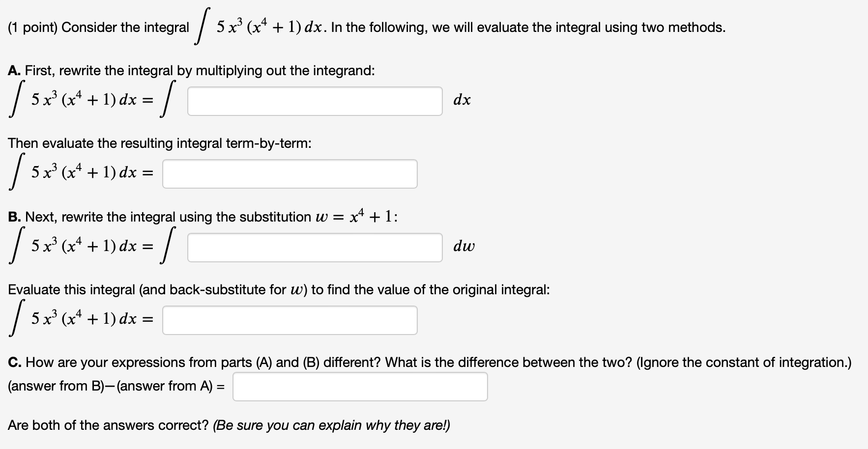Click the dw label after the Part B box
Screen dimensions: 868x449
tap(464, 247)
